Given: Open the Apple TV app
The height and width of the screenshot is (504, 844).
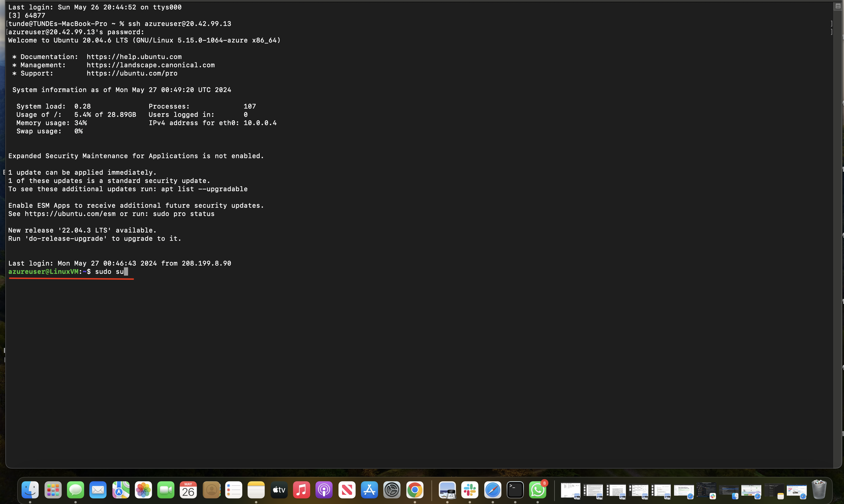Looking at the screenshot, I should [x=279, y=490].
